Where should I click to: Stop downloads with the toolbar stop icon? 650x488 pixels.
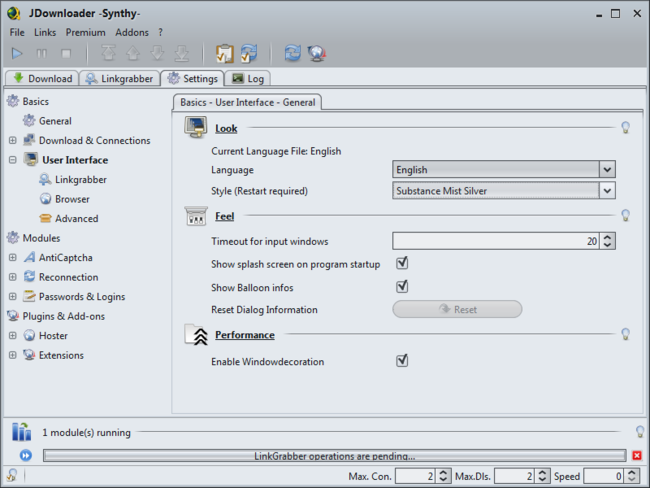point(66,53)
